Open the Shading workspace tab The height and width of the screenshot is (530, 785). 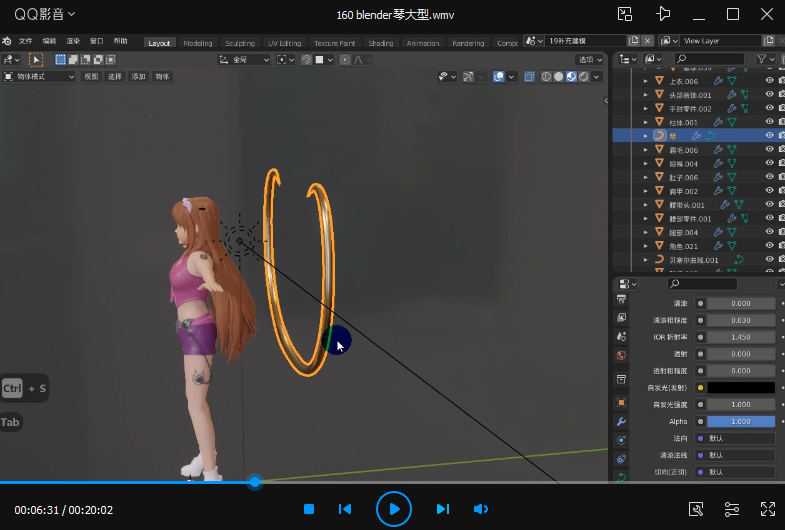380,43
